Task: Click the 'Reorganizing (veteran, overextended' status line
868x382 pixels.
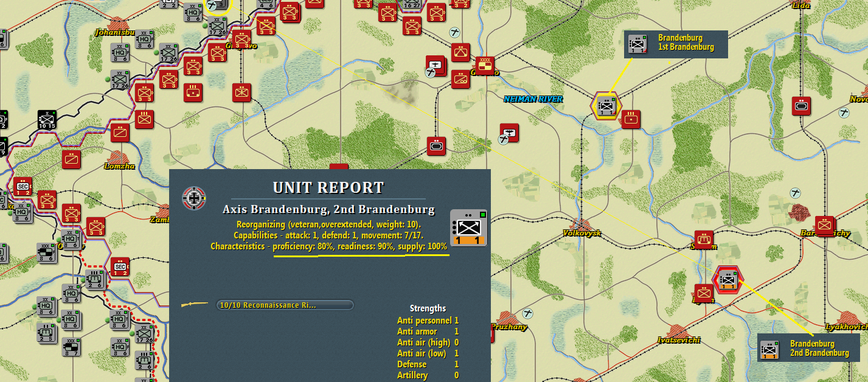Action: (x=328, y=224)
